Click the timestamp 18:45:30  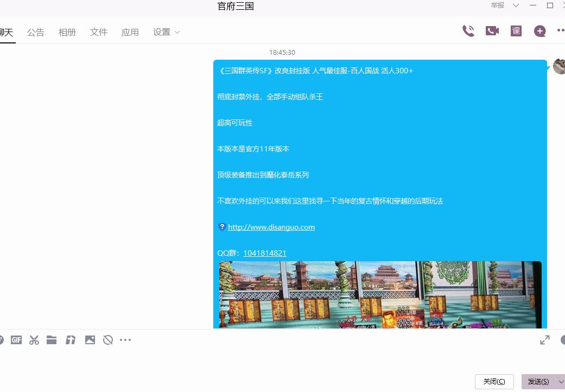click(x=282, y=53)
